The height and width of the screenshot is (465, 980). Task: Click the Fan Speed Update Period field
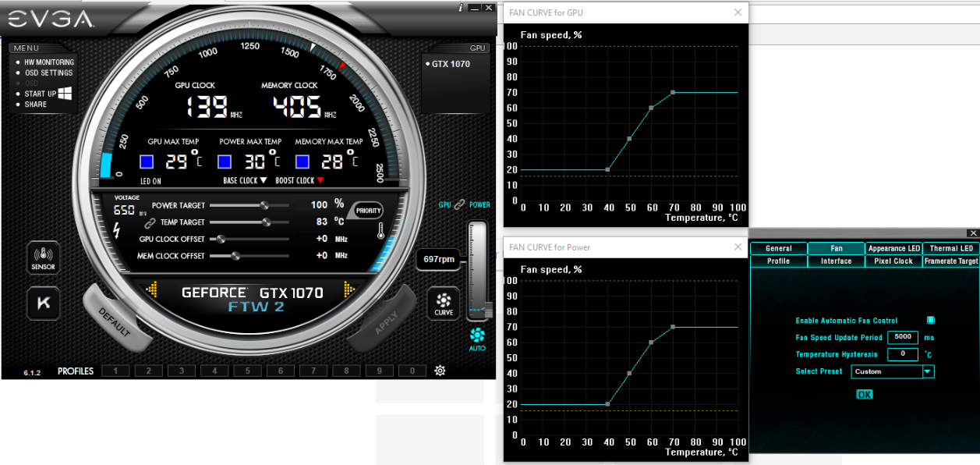902,337
